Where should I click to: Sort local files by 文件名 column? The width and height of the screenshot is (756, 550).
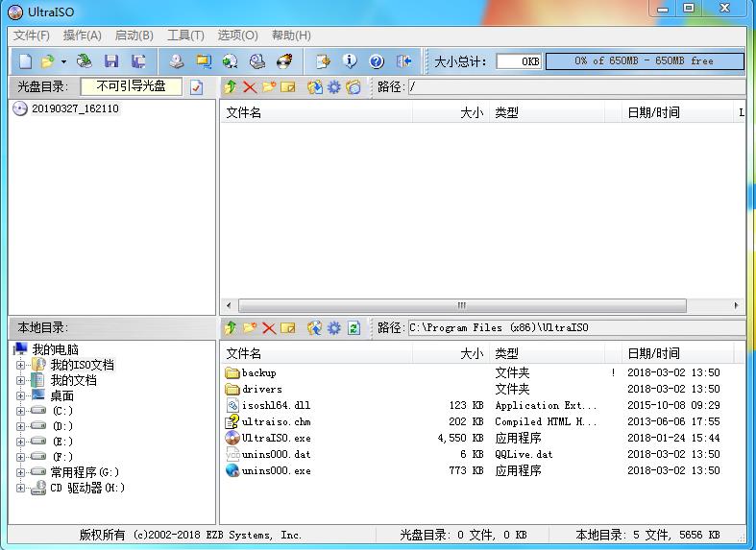[x=317, y=353]
